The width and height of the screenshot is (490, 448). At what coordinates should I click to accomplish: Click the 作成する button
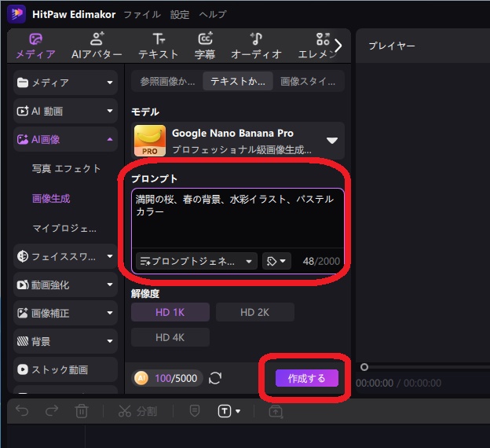click(x=306, y=378)
